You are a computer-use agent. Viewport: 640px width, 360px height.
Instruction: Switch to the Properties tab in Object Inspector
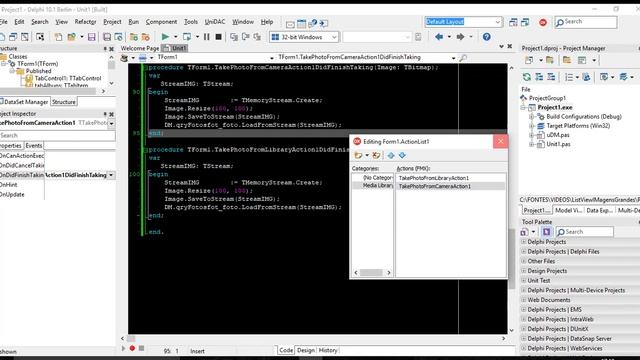click(x=10, y=146)
